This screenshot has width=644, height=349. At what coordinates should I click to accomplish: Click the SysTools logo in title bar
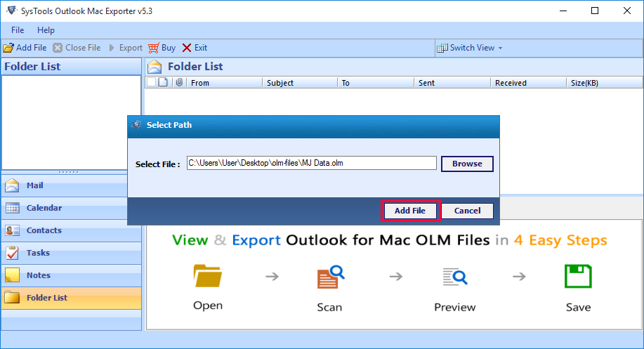tap(11, 11)
